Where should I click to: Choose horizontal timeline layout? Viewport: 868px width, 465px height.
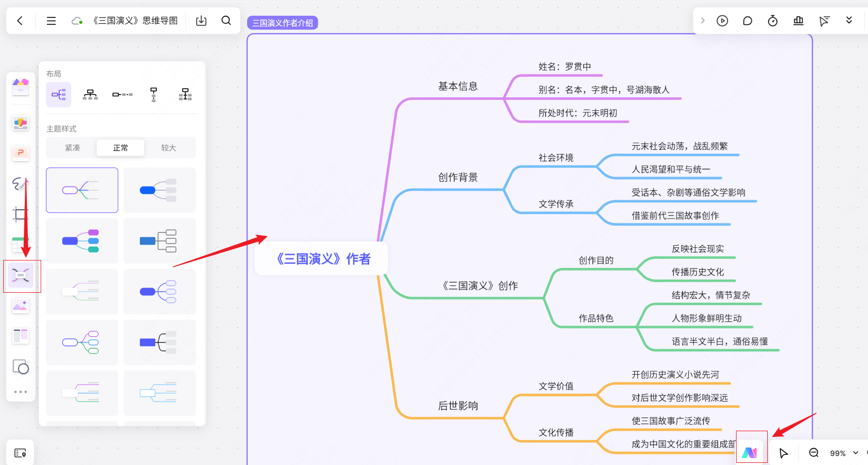tap(122, 95)
